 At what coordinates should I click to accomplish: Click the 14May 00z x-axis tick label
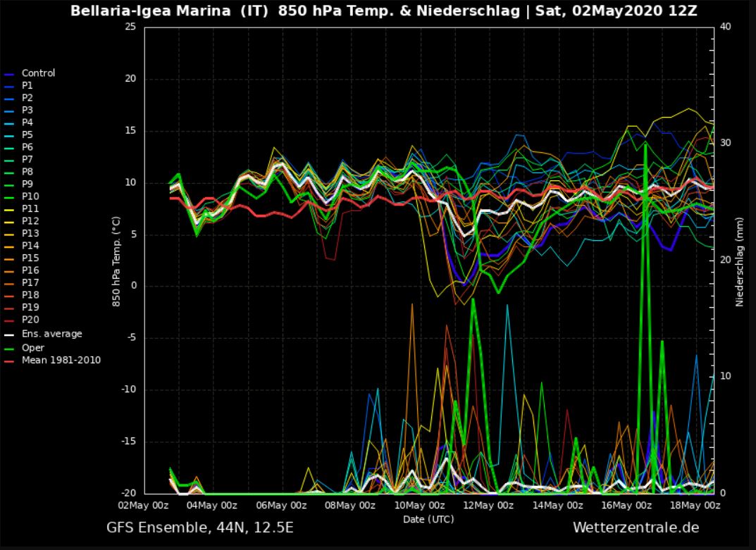pyautogui.click(x=557, y=506)
